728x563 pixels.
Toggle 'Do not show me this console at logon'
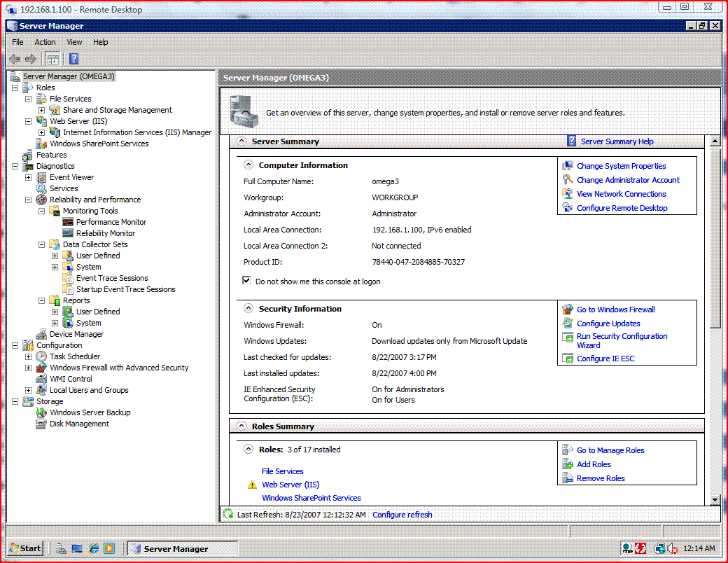tap(247, 281)
